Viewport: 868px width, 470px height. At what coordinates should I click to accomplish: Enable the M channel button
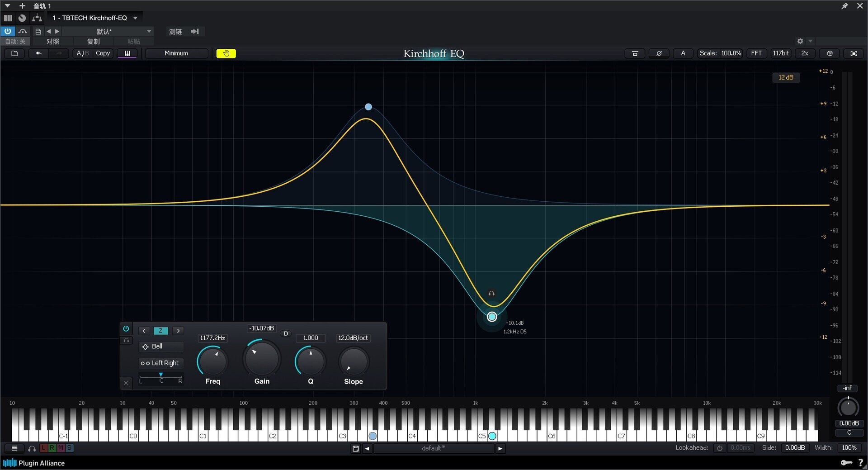point(61,448)
